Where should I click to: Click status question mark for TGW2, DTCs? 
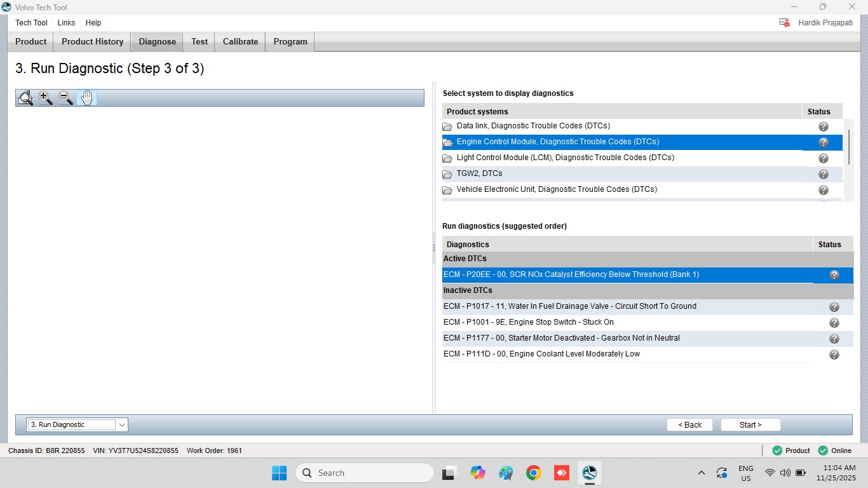[x=823, y=174]
